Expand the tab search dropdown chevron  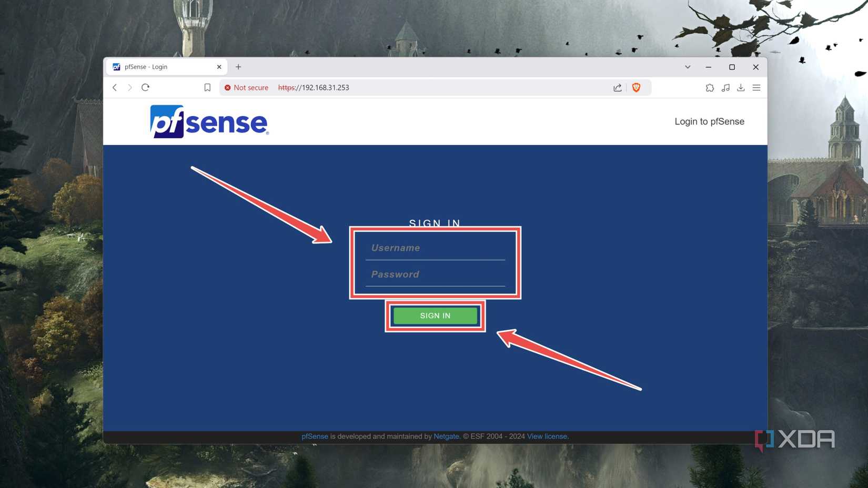[688, 67]
